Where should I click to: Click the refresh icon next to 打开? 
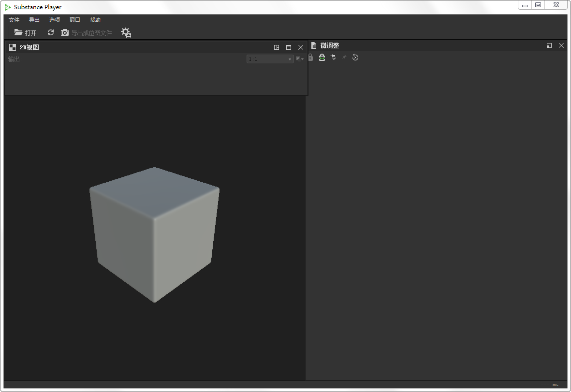[x=51, y=32]
